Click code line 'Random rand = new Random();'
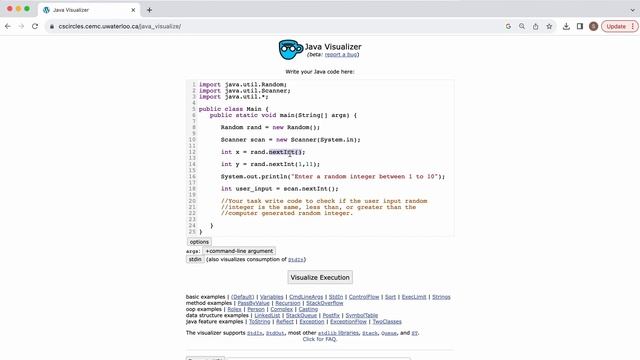This screenshot has width=640, height=360. pos(270,127)
